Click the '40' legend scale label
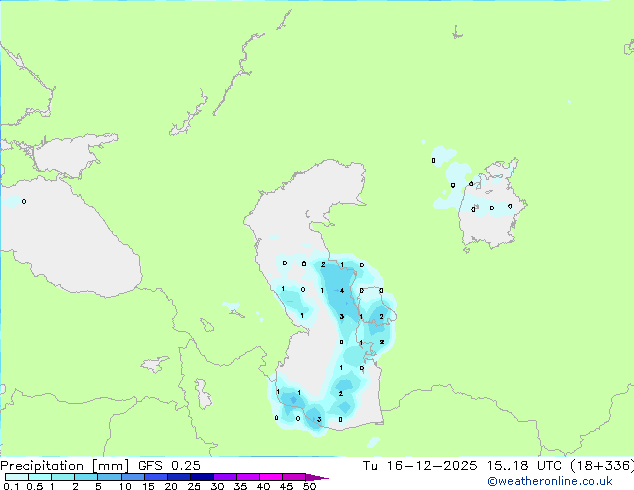The height and width of the screenshot is (490, 634). point(263,486)
